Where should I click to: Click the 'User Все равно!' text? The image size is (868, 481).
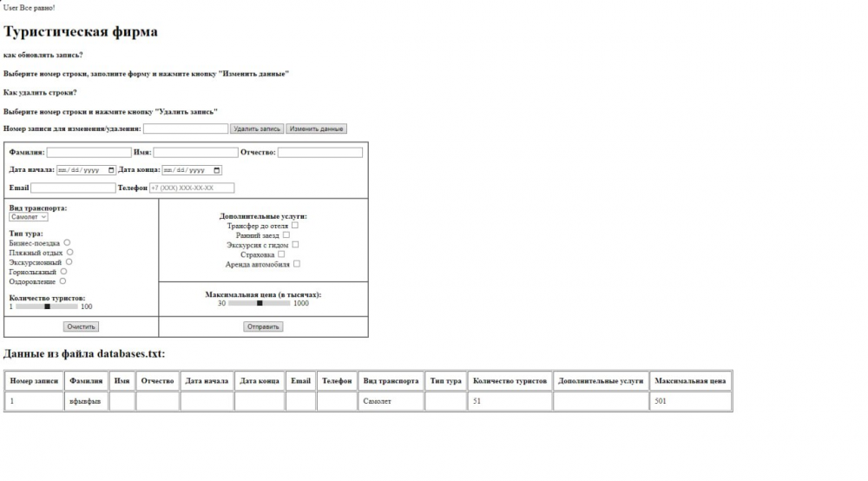29,8
